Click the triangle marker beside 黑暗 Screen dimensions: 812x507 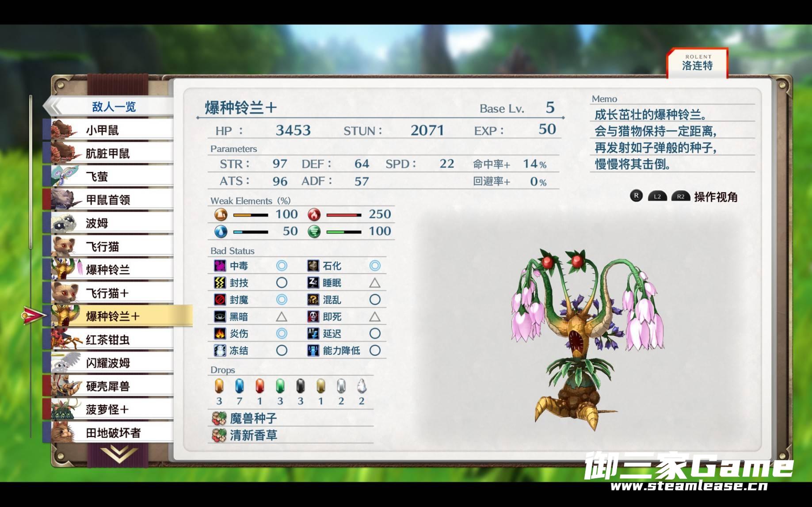coord(282,316)
